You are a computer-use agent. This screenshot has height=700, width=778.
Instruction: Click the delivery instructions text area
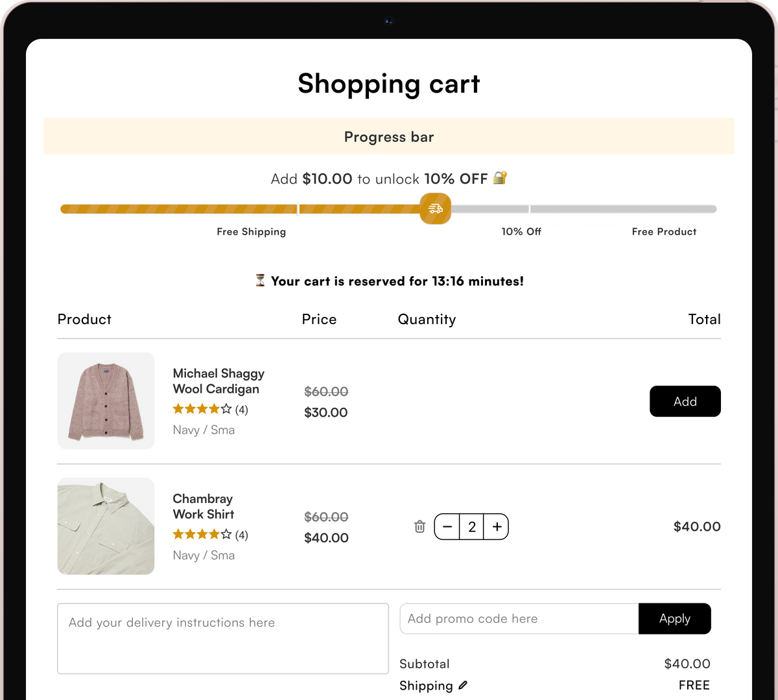(x=222, y=638)
